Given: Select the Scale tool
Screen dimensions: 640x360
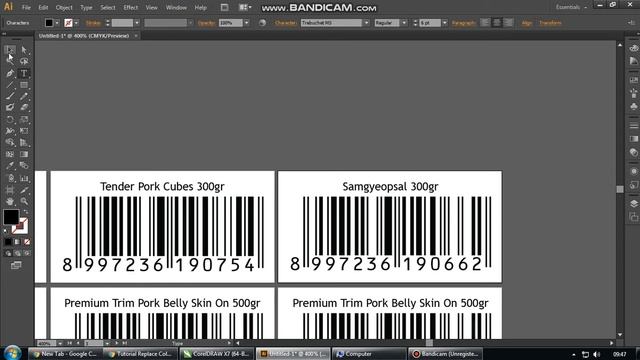Looking at the screenshot, I should (x=24, y=120).
